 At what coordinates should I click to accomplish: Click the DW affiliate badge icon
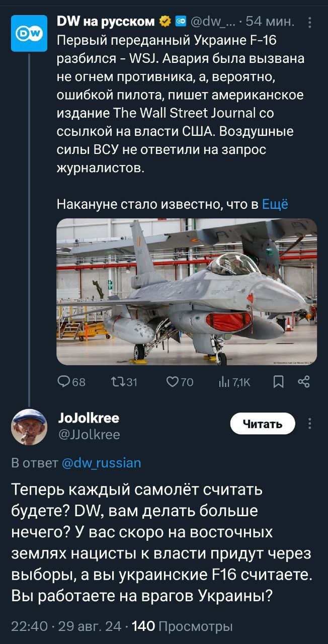click(x=180, y=22)
